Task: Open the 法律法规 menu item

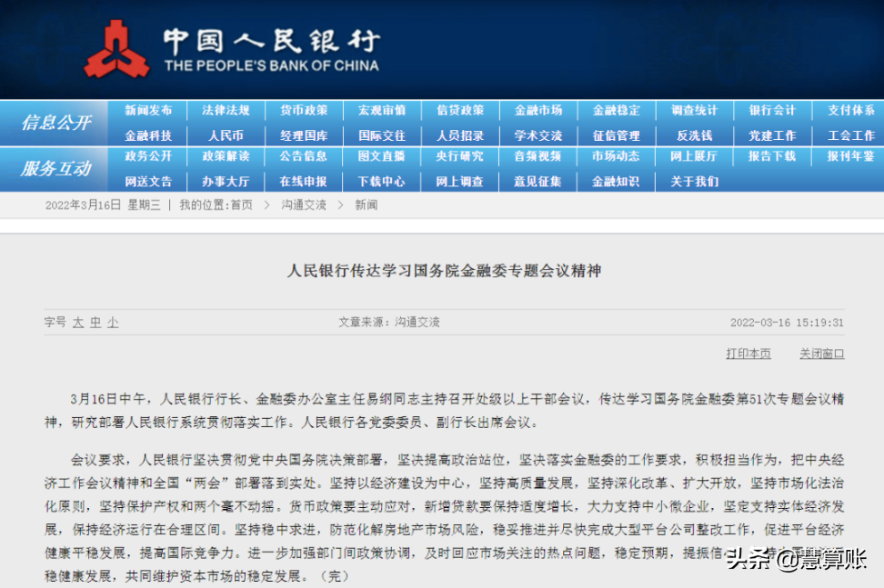Action: click(226, 110)
